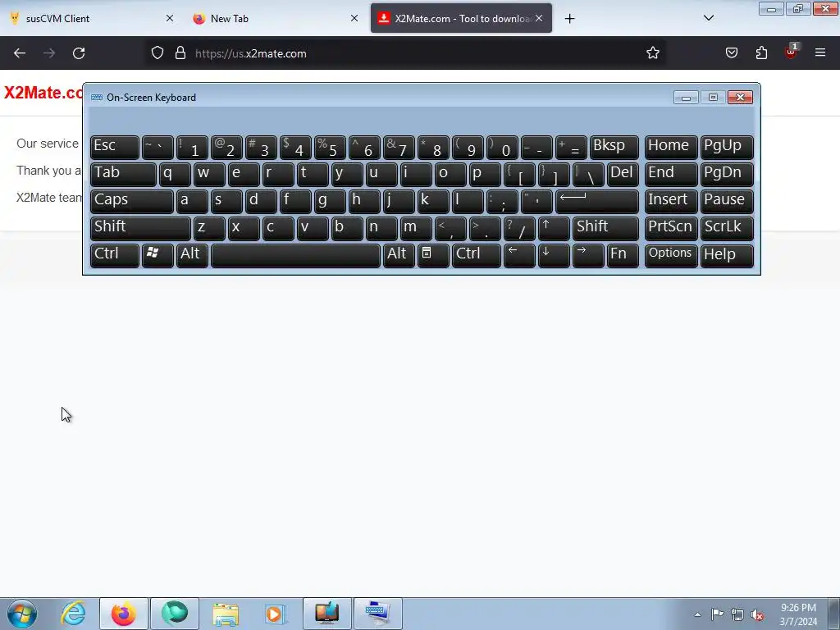Screen dimensions: 840x630
Task: Click the uBlock Origin extension icon
Action: 792,52
